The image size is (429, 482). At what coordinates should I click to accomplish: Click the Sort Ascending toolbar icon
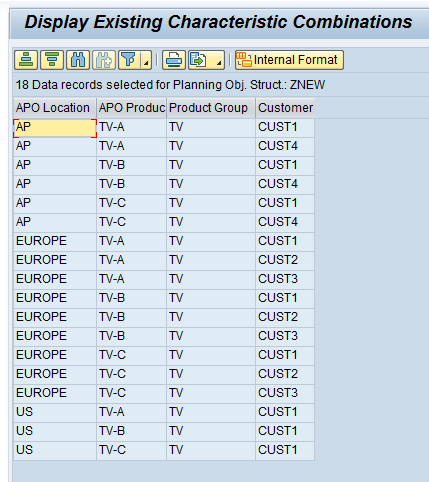(26, 60)
